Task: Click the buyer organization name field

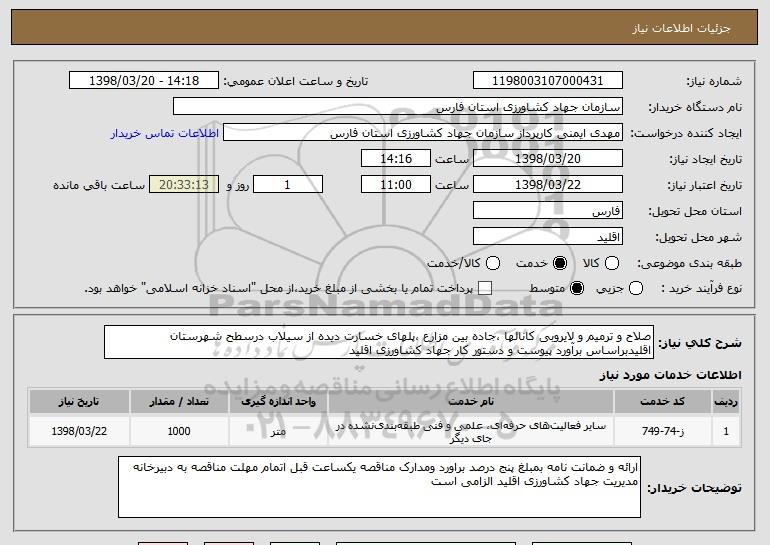Action: tap(398, 107)
